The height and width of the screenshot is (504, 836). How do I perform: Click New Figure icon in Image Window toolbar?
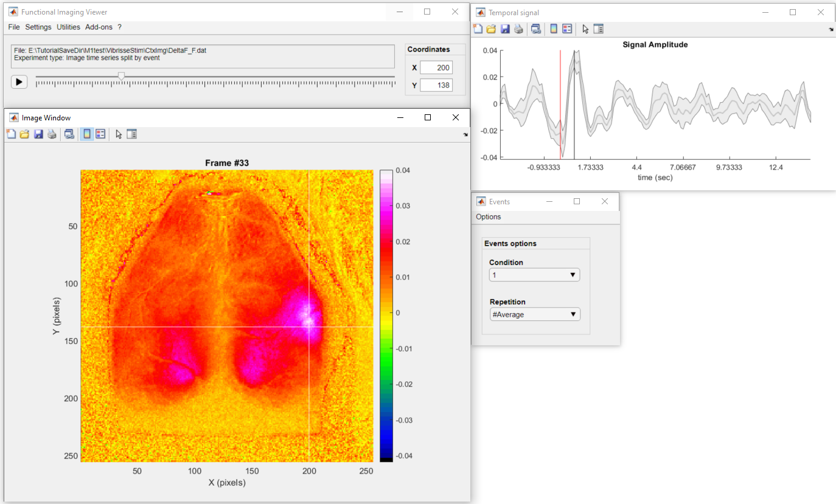[x=11, y=134]
